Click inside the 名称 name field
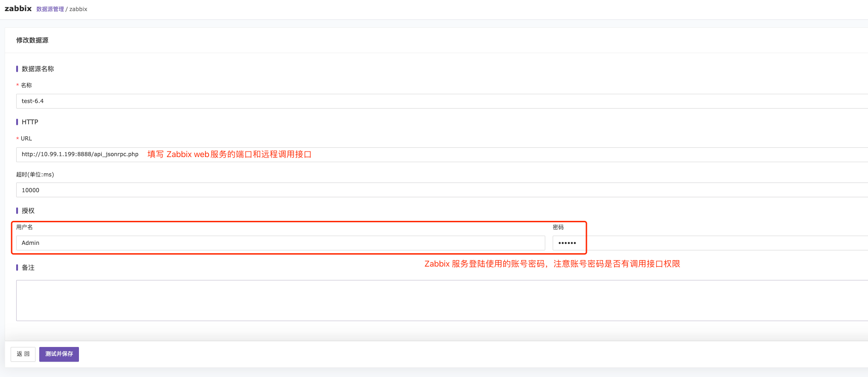Image resolution: width=868 pixels, height=377 pixels. point(185,101)
